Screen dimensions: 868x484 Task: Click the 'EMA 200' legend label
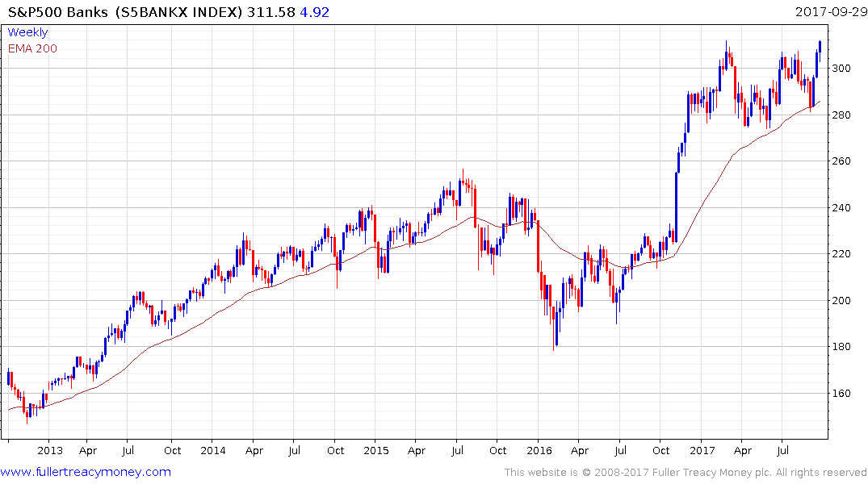(x=32, y=48)
